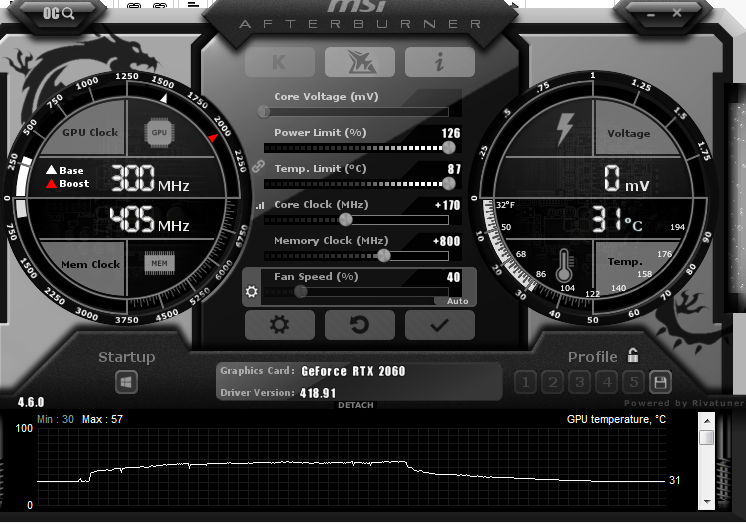746x524 pixels.
Task: Close the Afterburner window
Action: [677, 13]
